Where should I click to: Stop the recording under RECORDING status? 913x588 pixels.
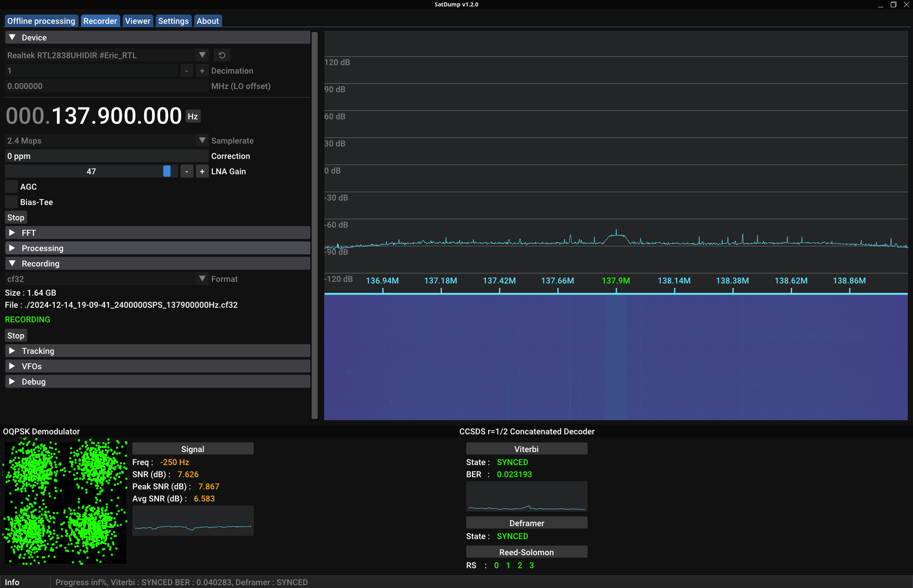16,336
